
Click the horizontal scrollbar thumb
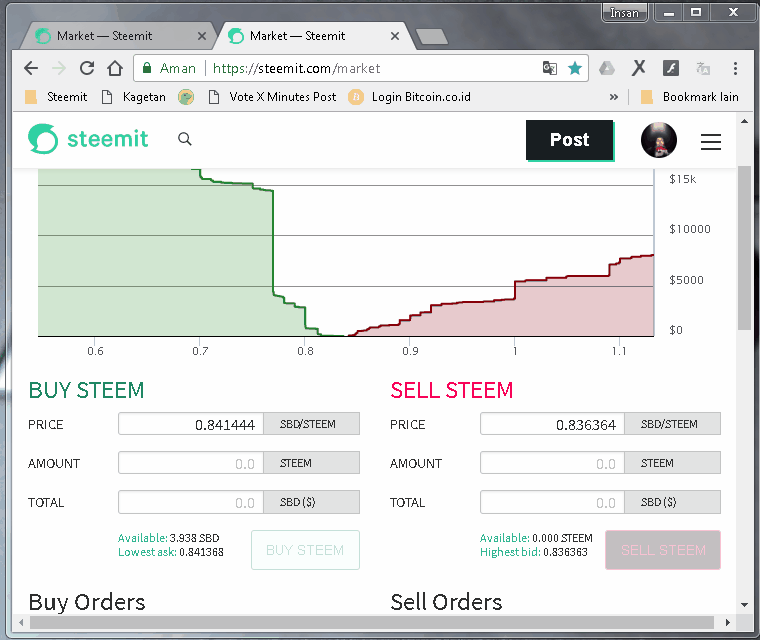(372, 622)
